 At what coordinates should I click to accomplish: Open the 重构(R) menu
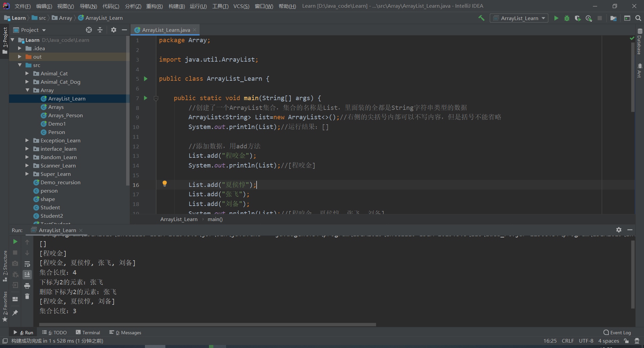click(154, 6)
